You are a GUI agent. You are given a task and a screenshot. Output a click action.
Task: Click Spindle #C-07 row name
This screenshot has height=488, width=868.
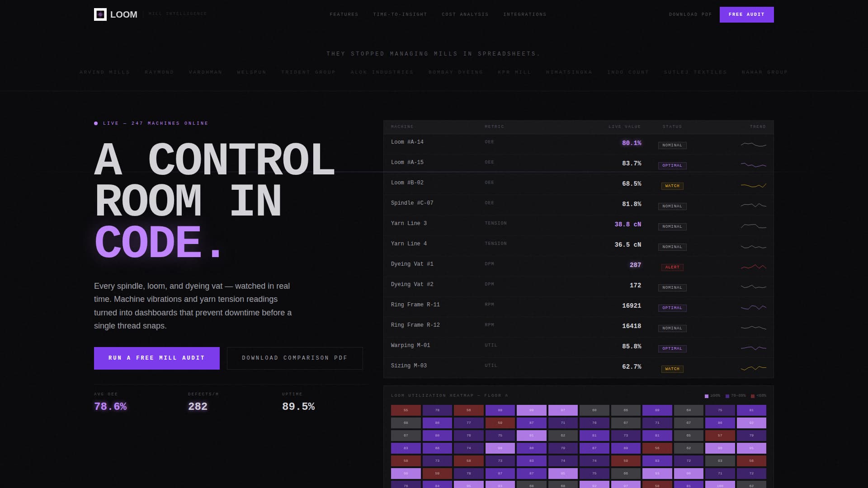(412, 203)
